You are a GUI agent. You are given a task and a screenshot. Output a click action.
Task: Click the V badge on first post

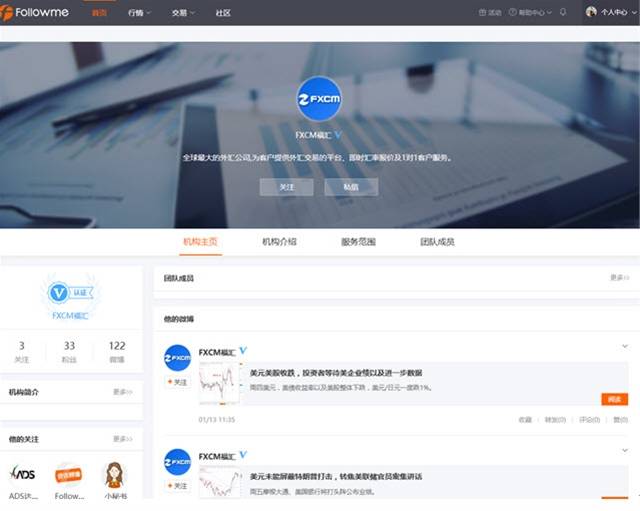(x=243, y=351)
